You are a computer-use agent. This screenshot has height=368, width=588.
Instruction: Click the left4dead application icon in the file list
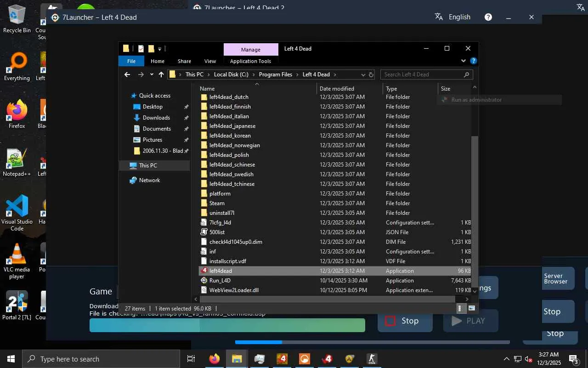204,271
